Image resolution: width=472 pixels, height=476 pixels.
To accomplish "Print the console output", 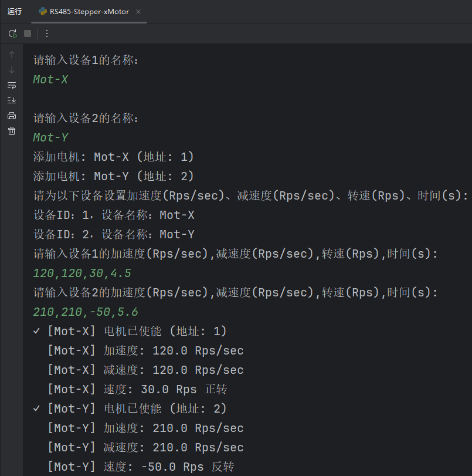I will click(x=12, y=116).
